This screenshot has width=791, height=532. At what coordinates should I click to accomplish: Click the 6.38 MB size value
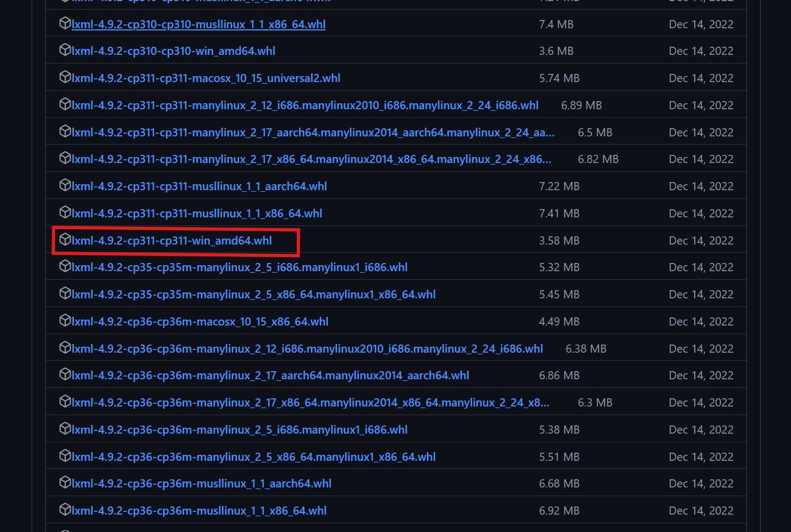pyautogui.click(x=586, y=349)
